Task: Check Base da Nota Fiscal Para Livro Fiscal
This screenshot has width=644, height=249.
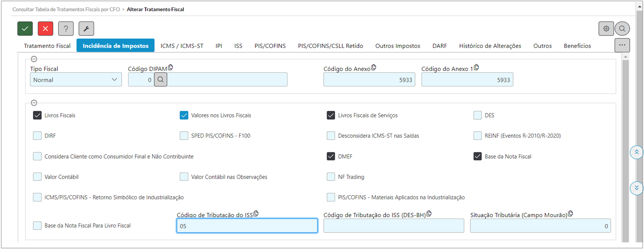Action: click(37, 226)
